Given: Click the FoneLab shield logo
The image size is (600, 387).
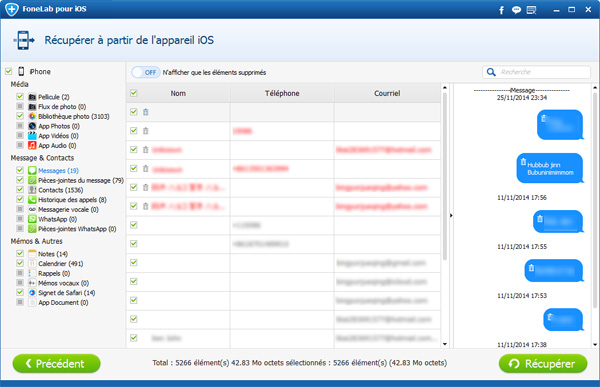Looking at the screenshot, I should 12,9.
